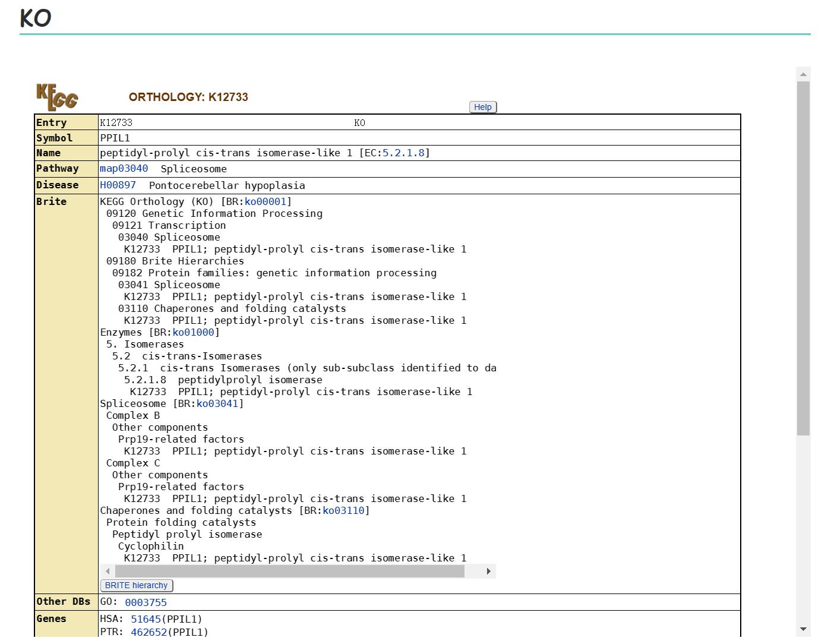
Task: Open the ko03041 Spliceosome link
Action: (x=217, y=403)
